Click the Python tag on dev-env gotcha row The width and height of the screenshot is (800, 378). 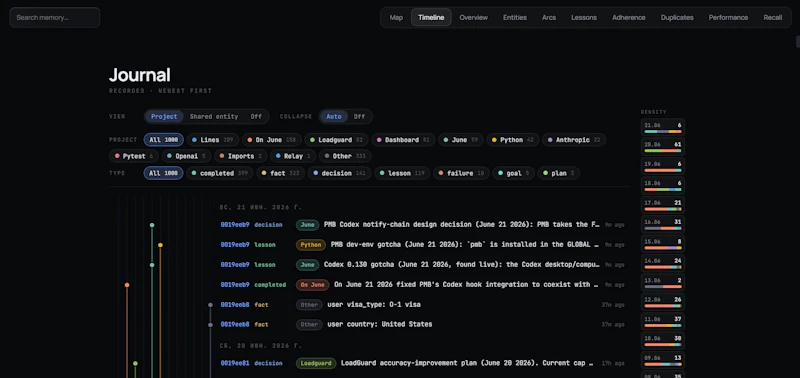click(x=311, y=244)
